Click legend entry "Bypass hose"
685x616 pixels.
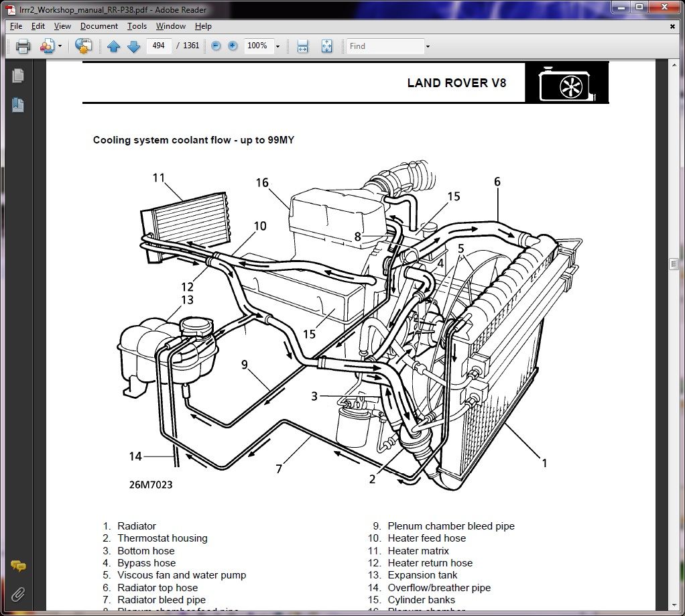pyautogui.click(x=146, y=563)
